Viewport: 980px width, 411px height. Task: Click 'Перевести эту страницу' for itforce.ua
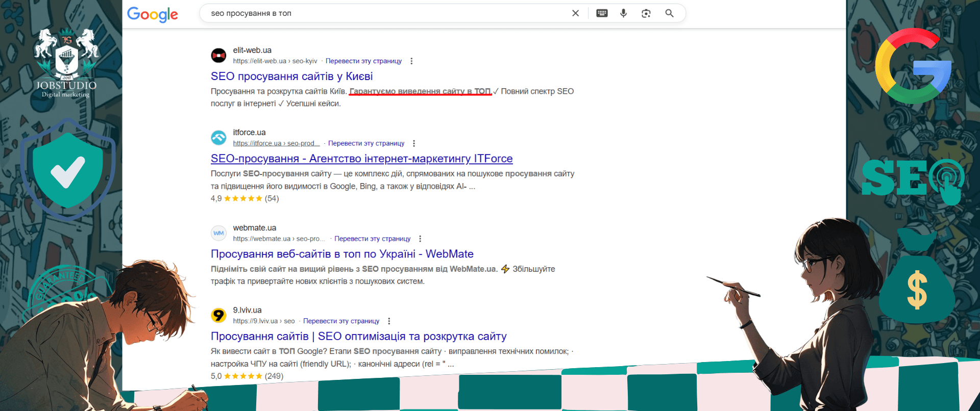pos(366,143)
